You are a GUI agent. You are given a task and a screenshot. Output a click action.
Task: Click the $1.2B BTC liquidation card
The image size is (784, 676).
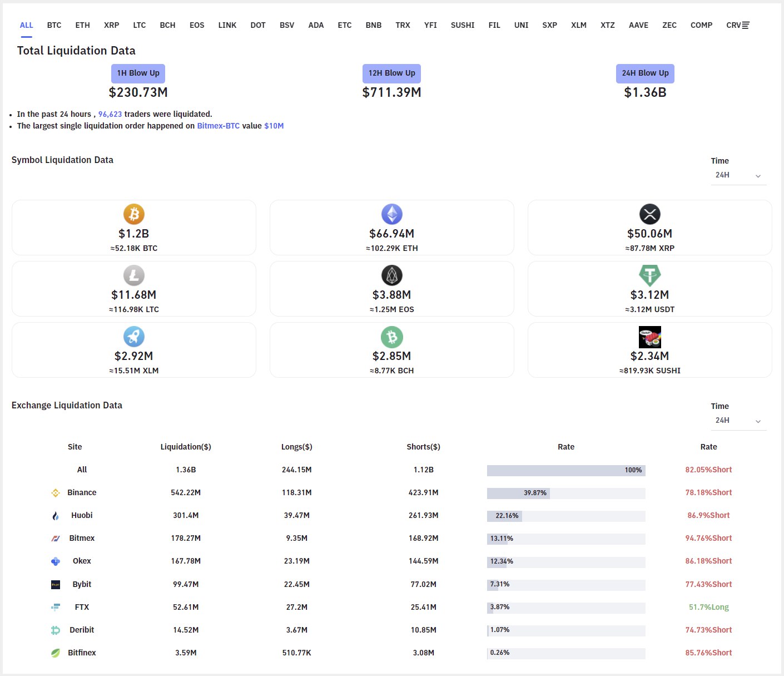pyautogui.click(x=134, y=228)
